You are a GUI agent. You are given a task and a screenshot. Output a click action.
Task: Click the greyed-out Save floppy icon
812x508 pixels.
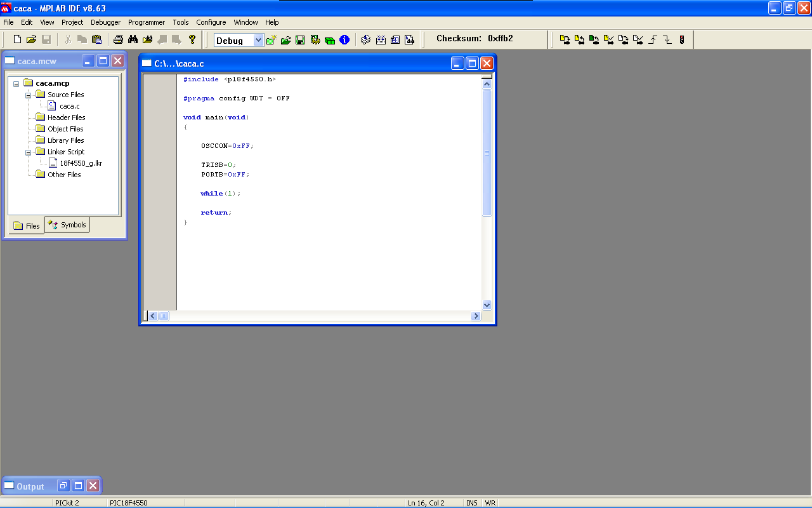point(46,39)
